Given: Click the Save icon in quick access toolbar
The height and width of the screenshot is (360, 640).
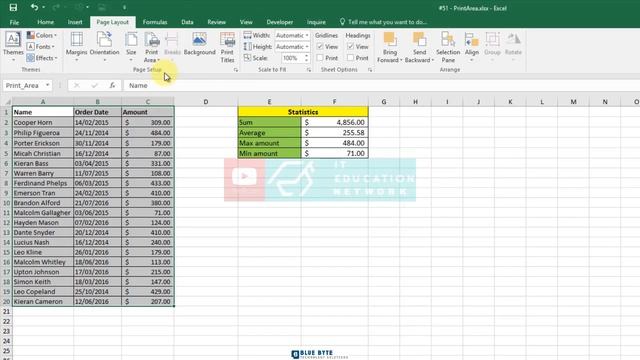Looking at the screenshot, I should tap(13, 7).
